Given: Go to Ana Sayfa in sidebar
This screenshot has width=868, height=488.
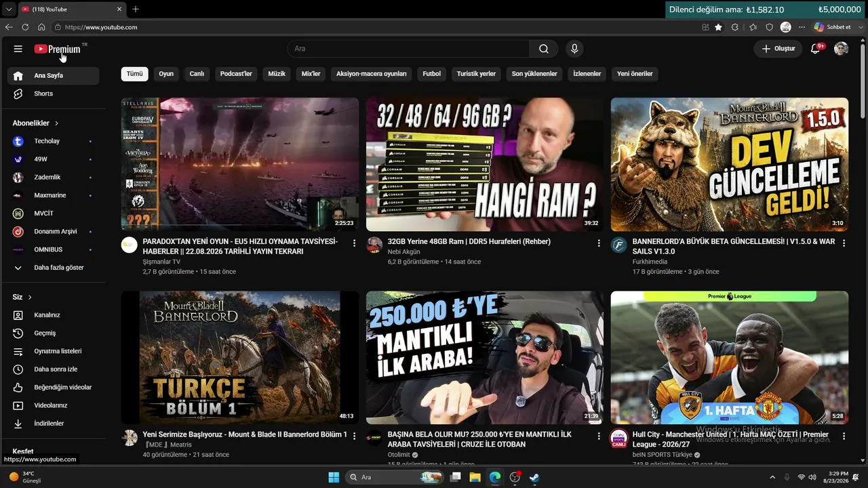Looking at the screenshot, I should coord(54,76).
